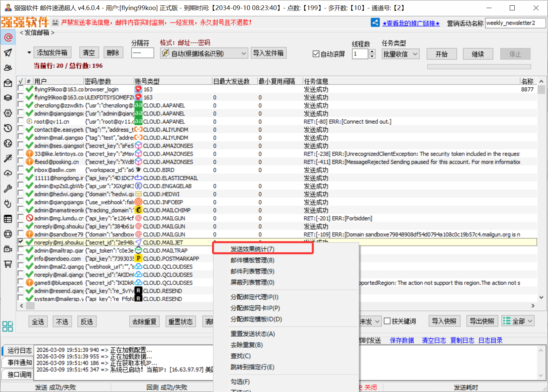
Task: Click the paper plane send icon in sidebar
Action: (x=8, y=52)
